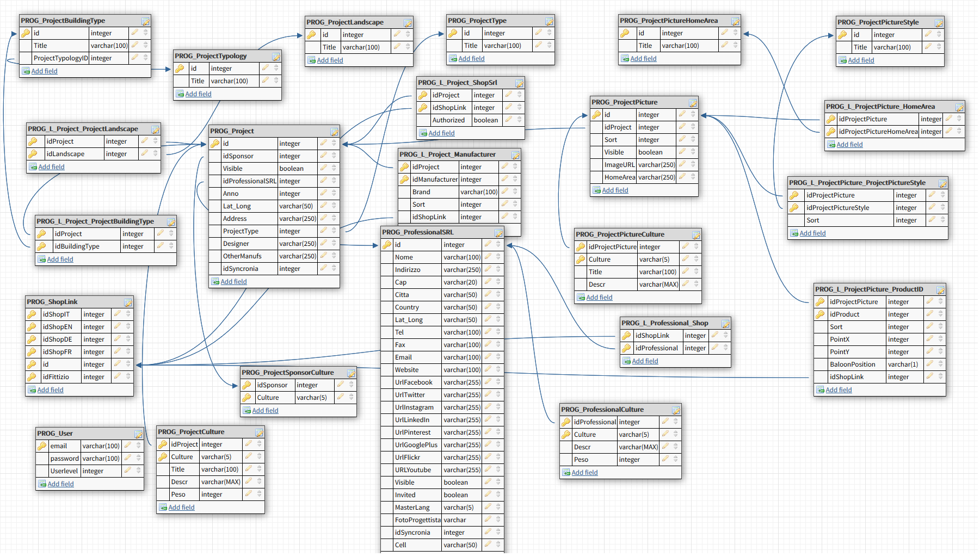Move Website field up in PROG_ProfessionalSRL
Screen dimensions: 980x557
point(498,367)
